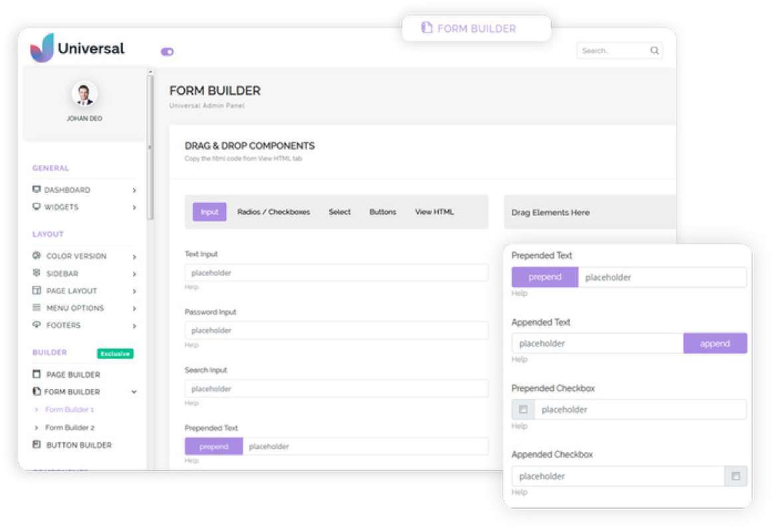Click the Appended Checkbox text field
776x532 pixels.
pos(618,476)
